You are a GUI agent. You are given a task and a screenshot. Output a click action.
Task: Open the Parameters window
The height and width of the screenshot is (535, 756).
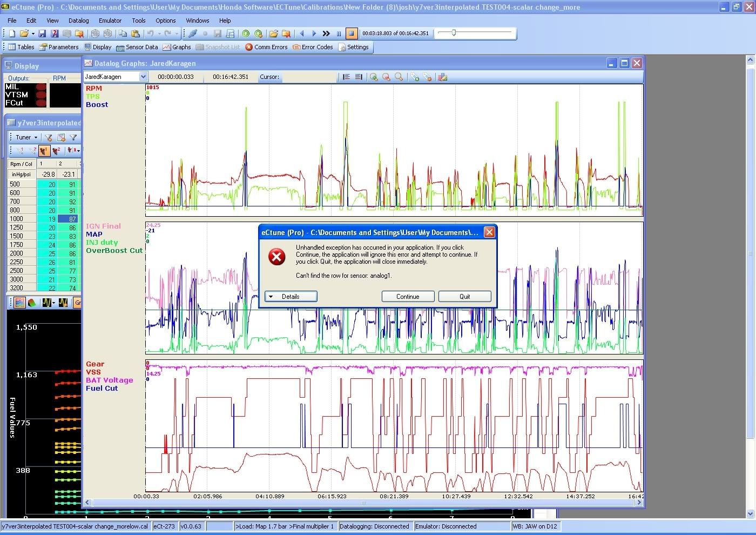pyautogui.click(x=58, y=47)
